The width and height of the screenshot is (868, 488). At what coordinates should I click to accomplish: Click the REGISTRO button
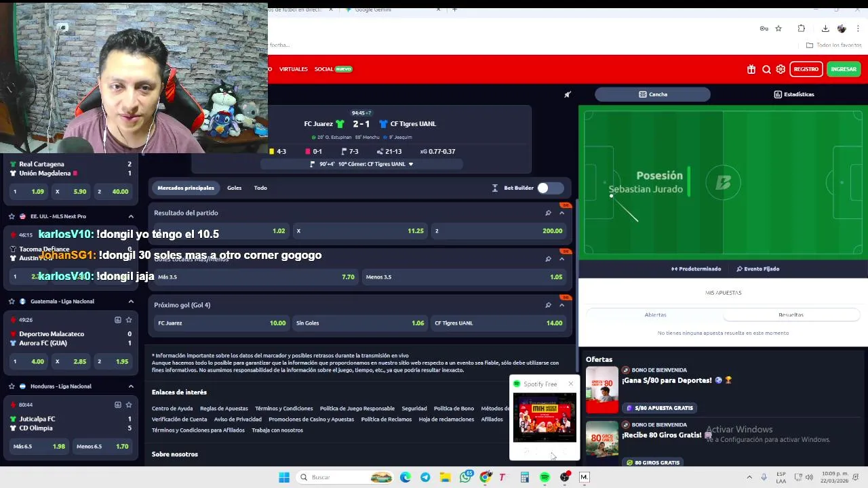[x=806, y=69]
